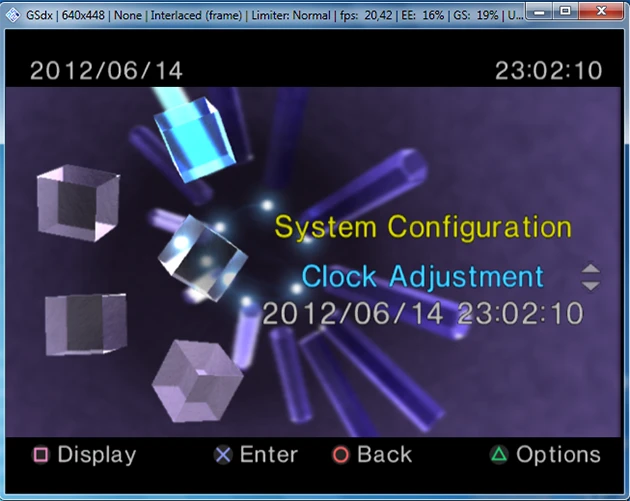Select the glowing blue cube at top
Viewport: 630px width, 501px height.
tap(196, 139)
